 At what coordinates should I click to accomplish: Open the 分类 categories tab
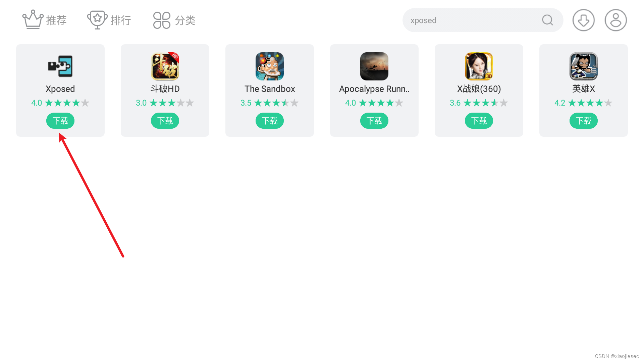174,20
